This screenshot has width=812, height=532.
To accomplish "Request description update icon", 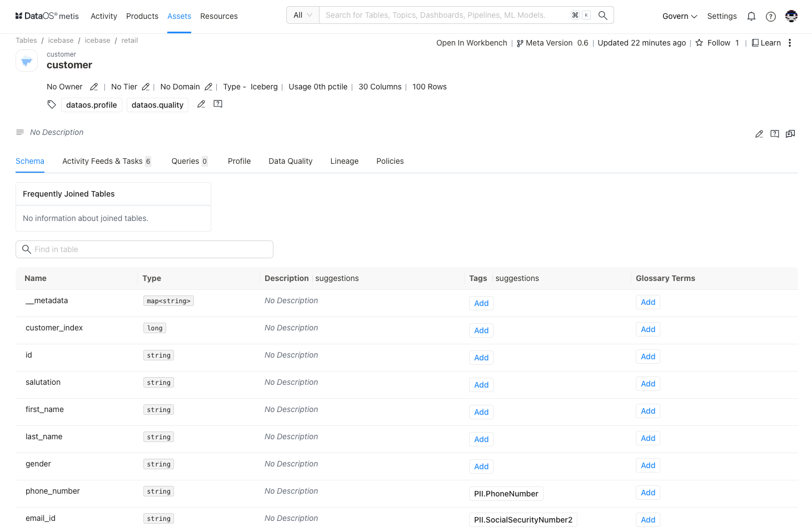I will tap(775, 134).
